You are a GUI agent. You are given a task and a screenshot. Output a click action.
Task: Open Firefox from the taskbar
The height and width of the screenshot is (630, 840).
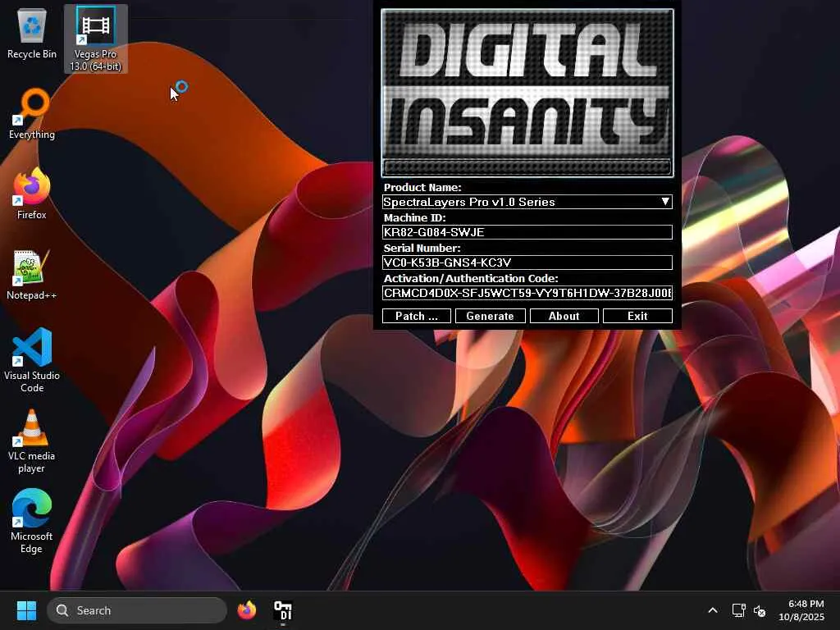[x=247, y=610]
